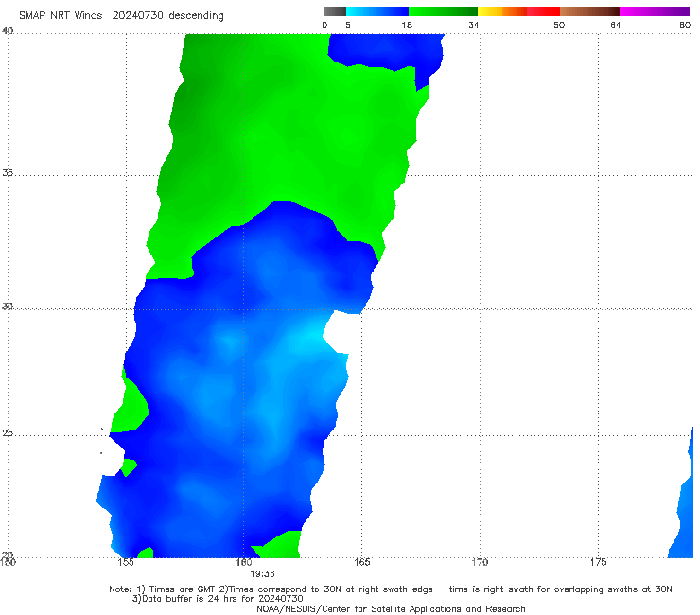Click the color bar label "5"
This screenshot has width=700, height=615.
click(x=348, y=26)
